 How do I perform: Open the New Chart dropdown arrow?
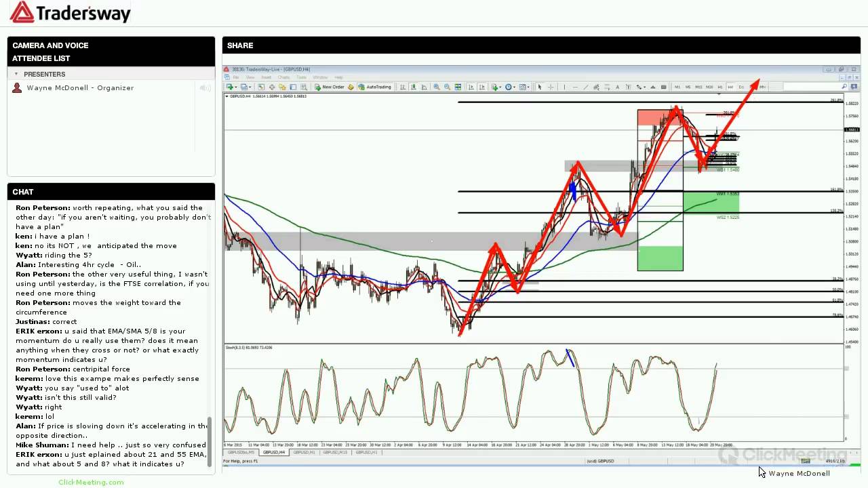point(235,87)
